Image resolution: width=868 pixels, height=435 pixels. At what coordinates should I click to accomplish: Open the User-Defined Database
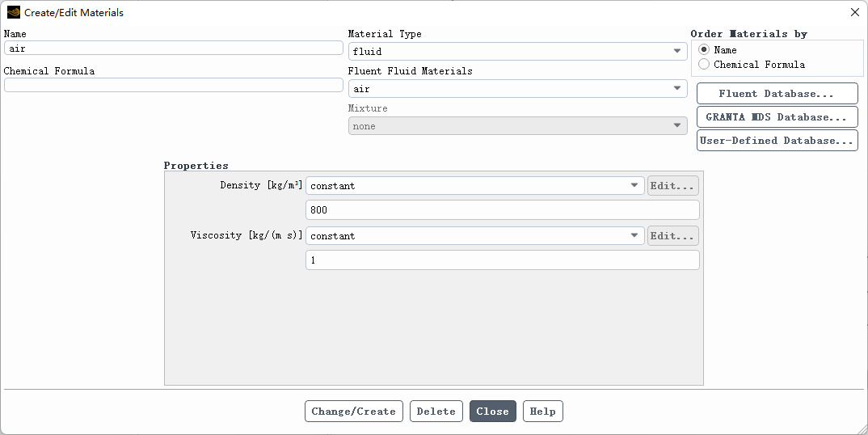pyautogui.click(x=777, y=140)
